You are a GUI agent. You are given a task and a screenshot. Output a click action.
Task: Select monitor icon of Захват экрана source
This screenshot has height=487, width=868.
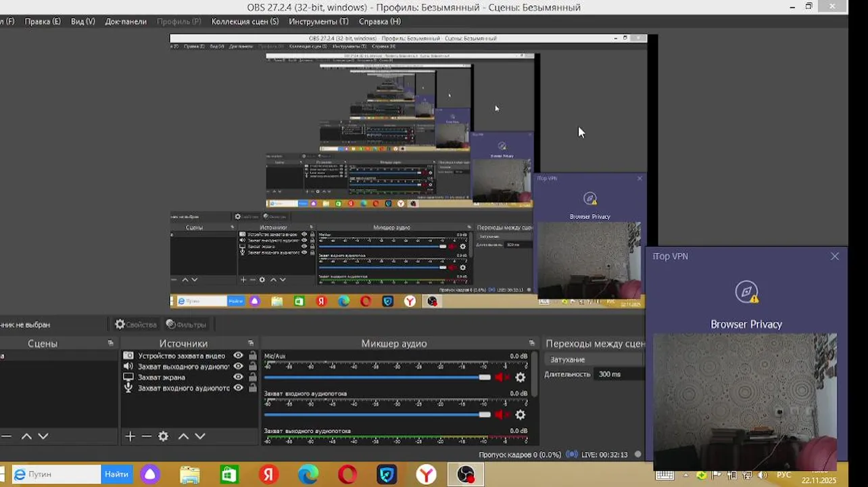point(128,377)
